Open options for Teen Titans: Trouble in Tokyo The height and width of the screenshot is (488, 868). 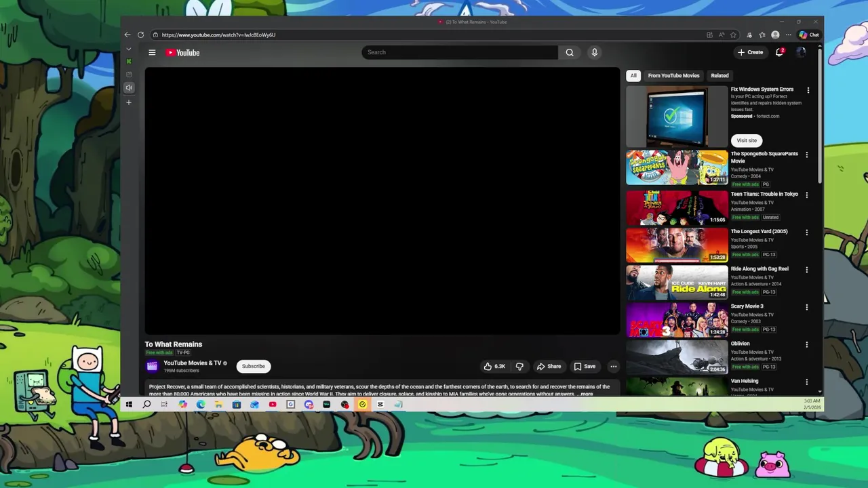(x=806, y=195)
